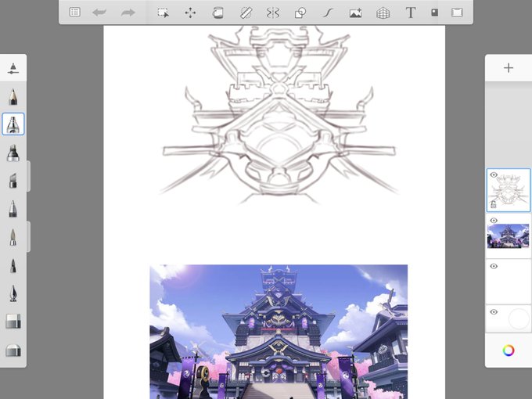Select the ballpoint pen brush
The height and width of the screenshot is (399, 532).
tap(13, 209)
